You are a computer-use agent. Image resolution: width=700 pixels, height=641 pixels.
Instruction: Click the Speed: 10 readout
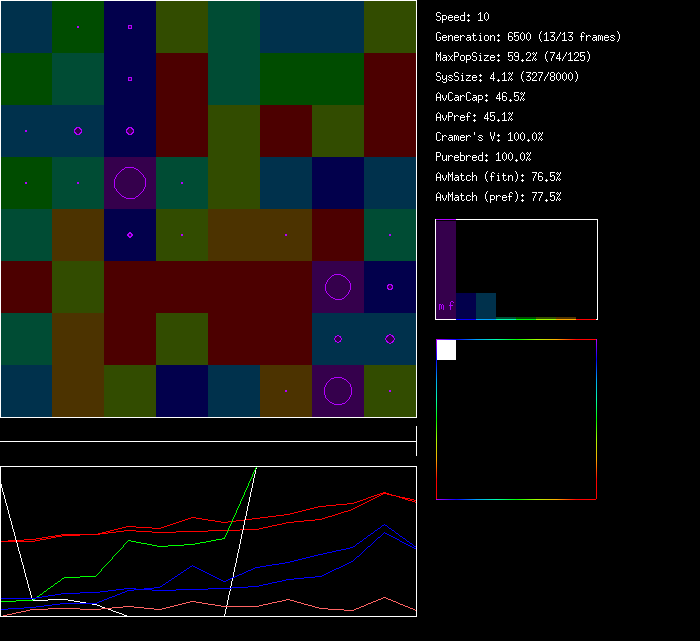[463, 17]
